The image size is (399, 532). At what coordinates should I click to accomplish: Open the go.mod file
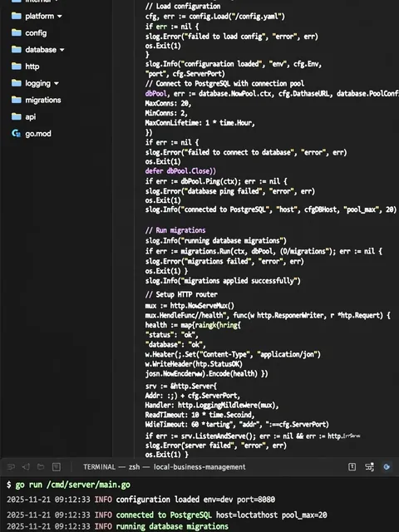[x=38, y=134]
